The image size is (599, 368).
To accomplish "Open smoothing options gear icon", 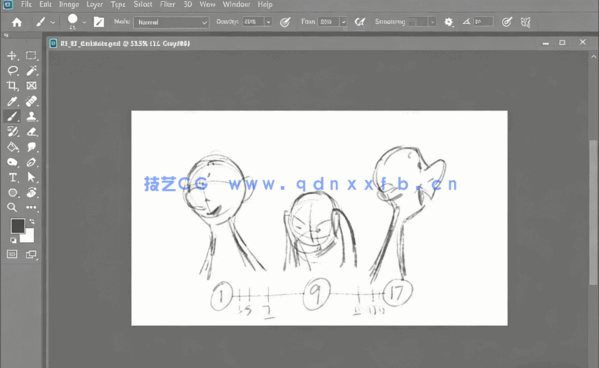I will pos(448,22).
